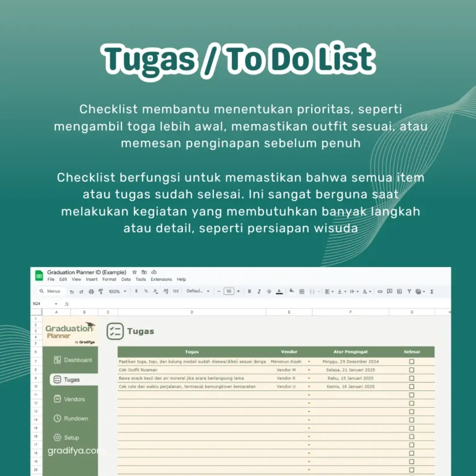Viewport: 476px width, 476px height.
Task: Click the Undo icon in the toolbar
Action: coord(72,291)
